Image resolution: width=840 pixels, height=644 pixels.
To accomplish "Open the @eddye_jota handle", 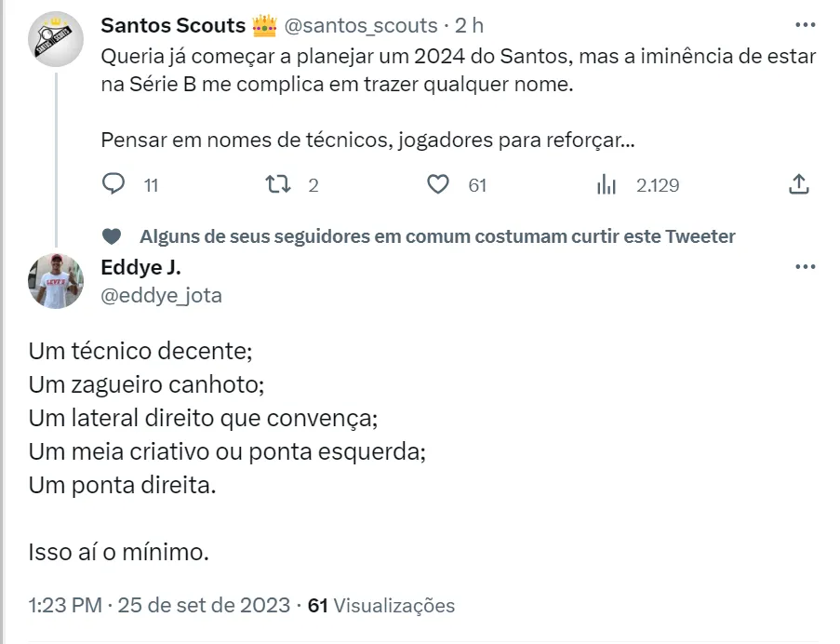I will tap(161, 295).
